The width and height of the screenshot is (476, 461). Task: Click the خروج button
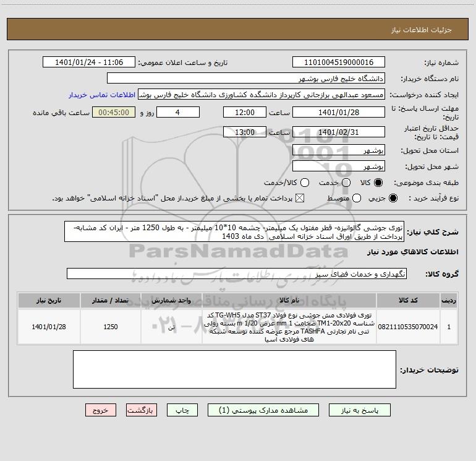(101, 410)
